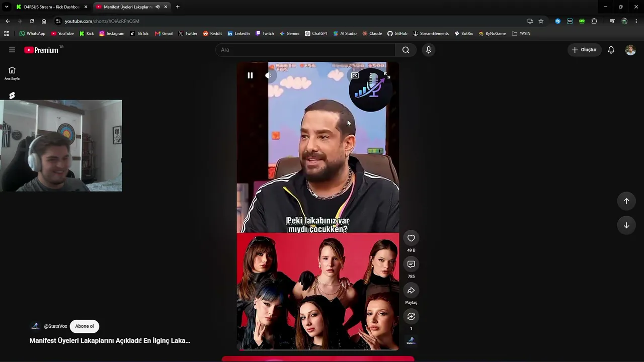View site information for youtube.com
The height and width of the screenshot is (362, 644).
coord(58,21)
